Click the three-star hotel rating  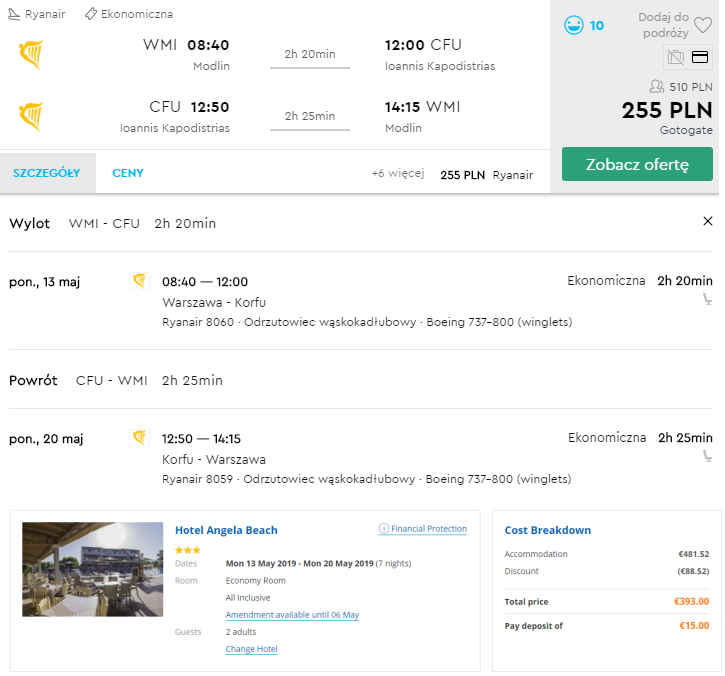tap(188, 550)
